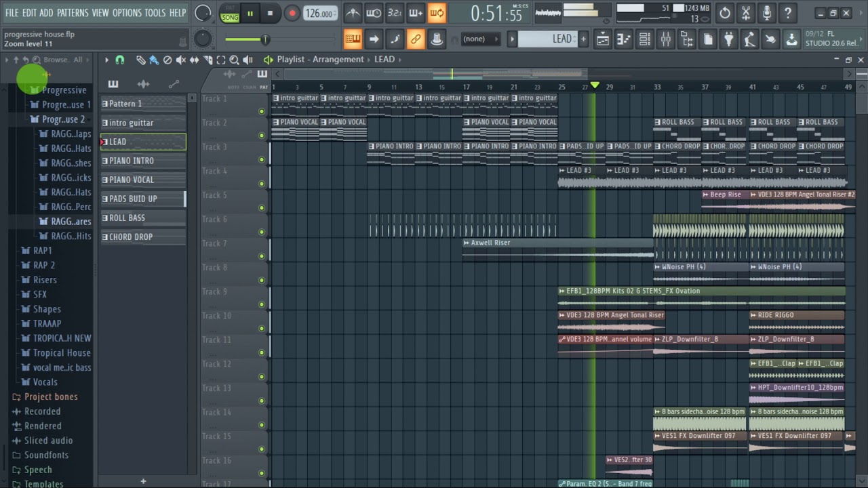
Task: Open the question mark help icon
Action: 788,12
